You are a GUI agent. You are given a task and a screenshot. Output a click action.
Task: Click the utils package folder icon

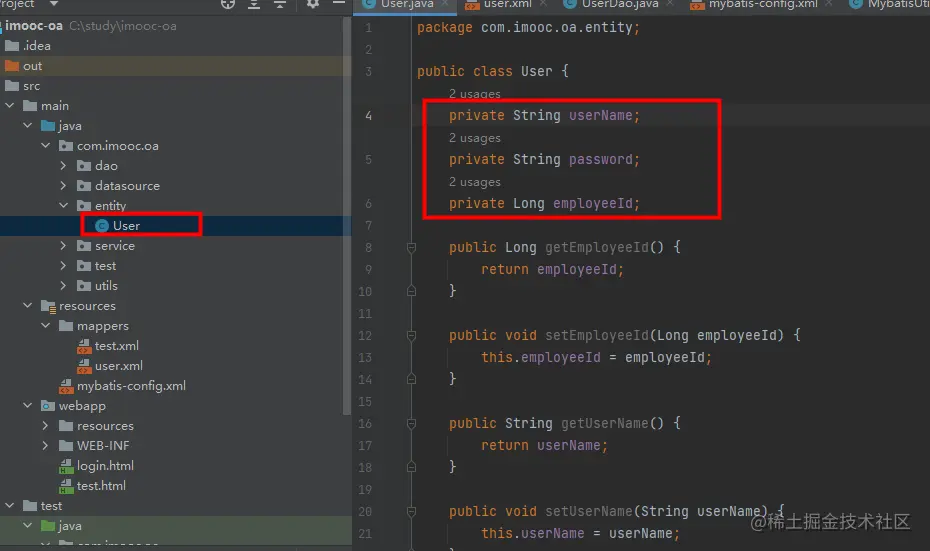coord(84,286)
